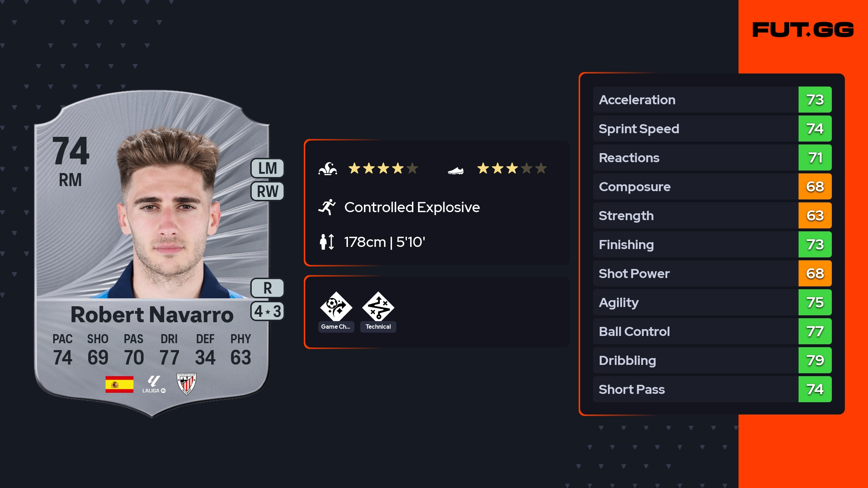Click the 4★3 skill/weak foot badge

pyautogui.click(x=267, y=311)
